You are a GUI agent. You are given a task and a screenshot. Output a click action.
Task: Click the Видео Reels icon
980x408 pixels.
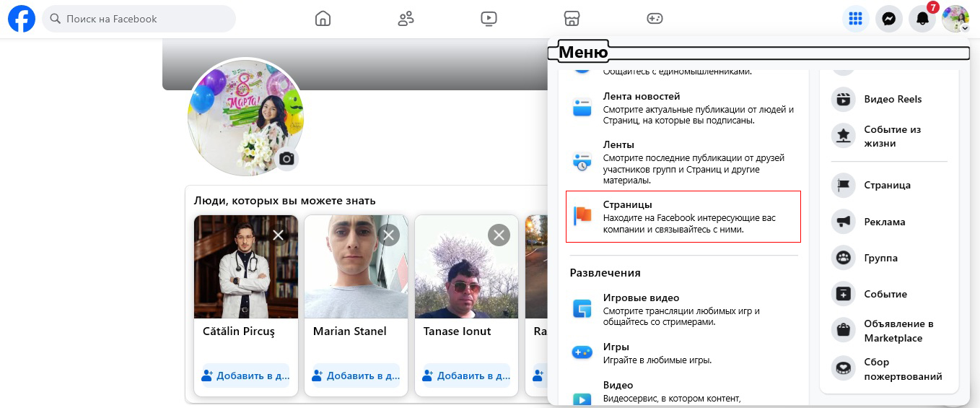(x=843, y=99)
